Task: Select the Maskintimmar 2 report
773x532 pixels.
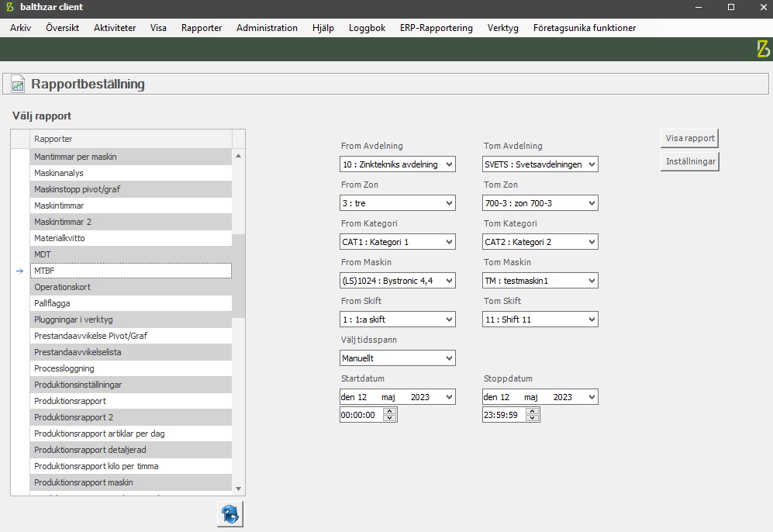Action: (x=130, y=222)
